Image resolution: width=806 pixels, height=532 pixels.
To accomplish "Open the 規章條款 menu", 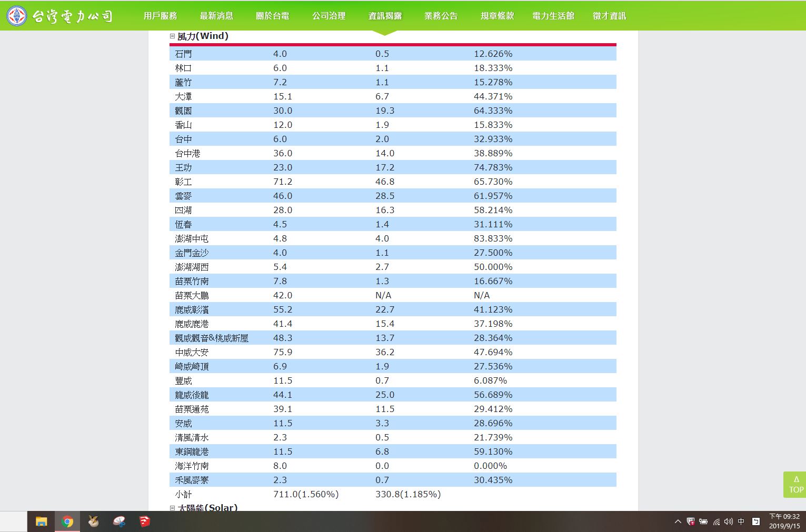I will [x=497, y=16].
